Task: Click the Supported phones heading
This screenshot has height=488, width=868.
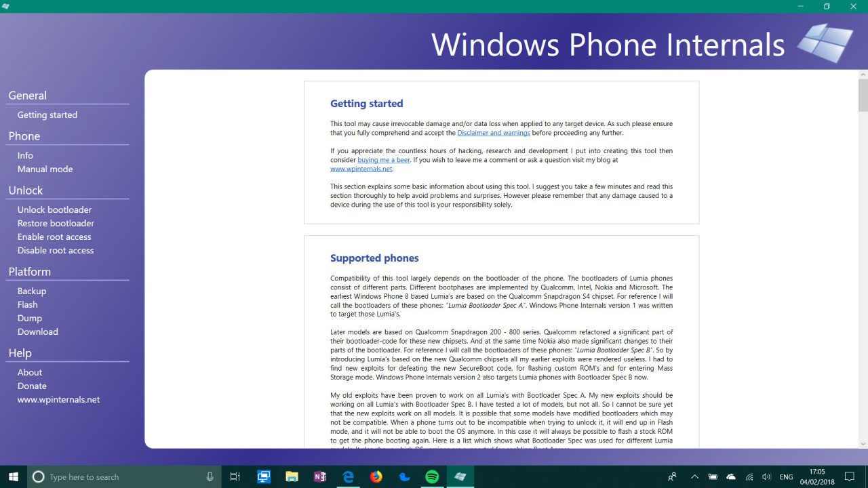Action: coord(374,258)
